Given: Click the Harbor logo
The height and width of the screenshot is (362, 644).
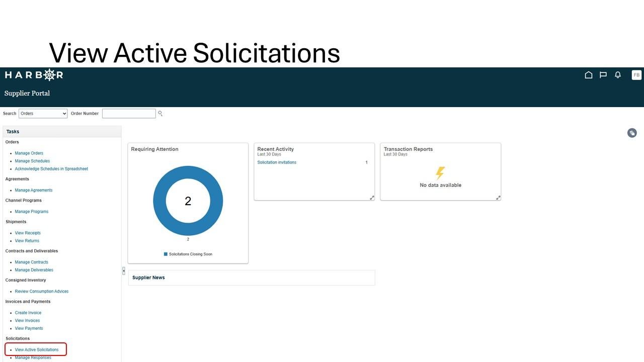Looking at the screenshot, I should click(x=34, y=75).
